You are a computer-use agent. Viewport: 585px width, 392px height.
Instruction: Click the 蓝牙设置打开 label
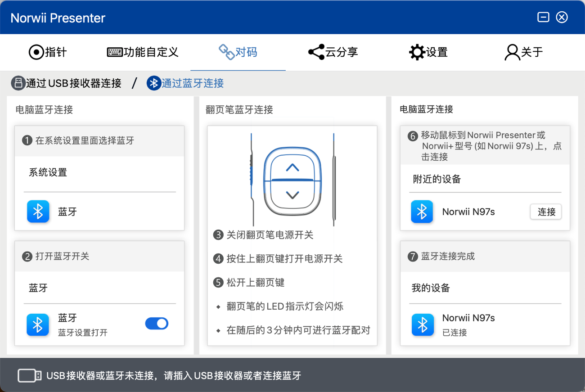(x=83, y=333)
